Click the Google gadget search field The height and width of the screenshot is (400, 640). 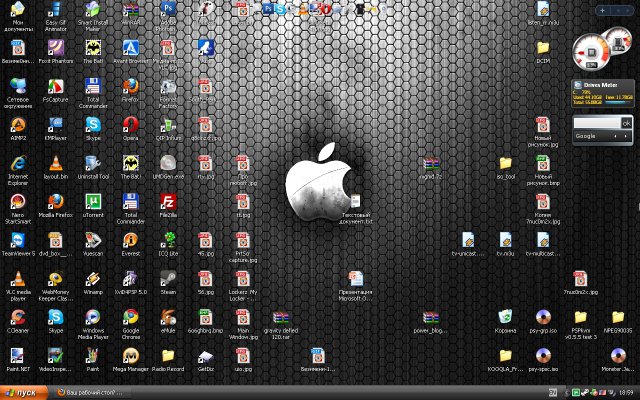pos(597,122)
